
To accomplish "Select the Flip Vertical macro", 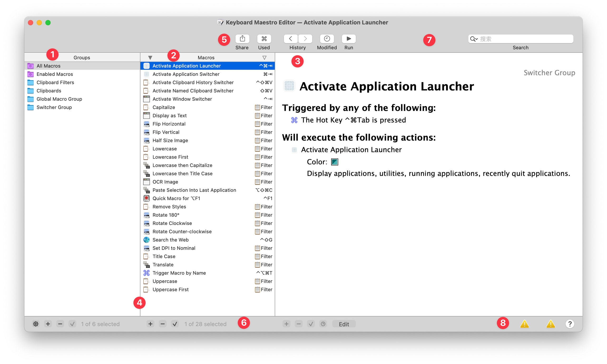I will (x=208, y=132).
